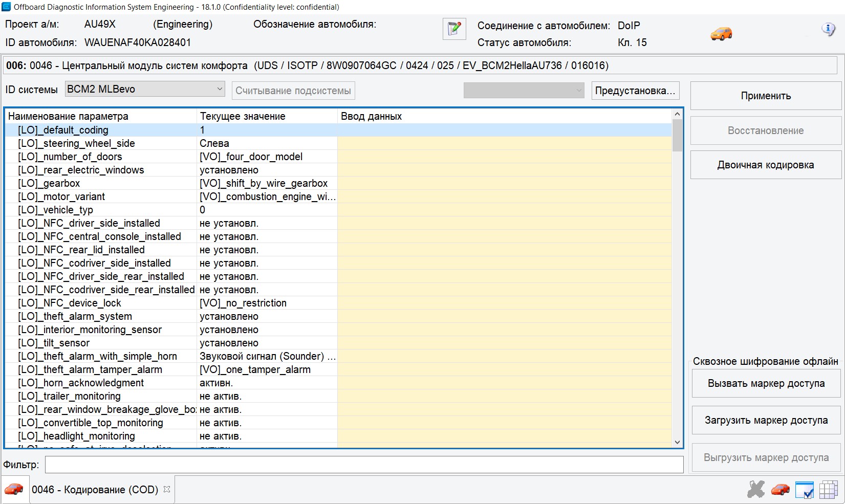
Task: Open the Предустановка... button
Action: 635,91
